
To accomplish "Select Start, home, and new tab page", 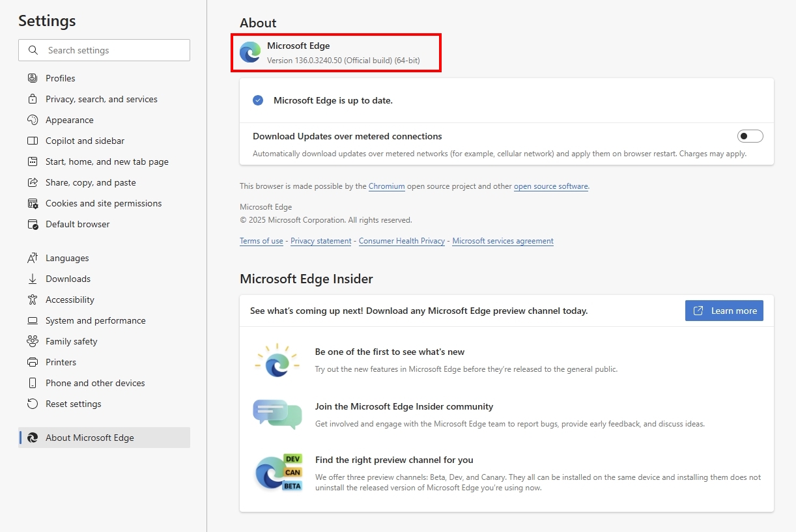I will point(104,161).
